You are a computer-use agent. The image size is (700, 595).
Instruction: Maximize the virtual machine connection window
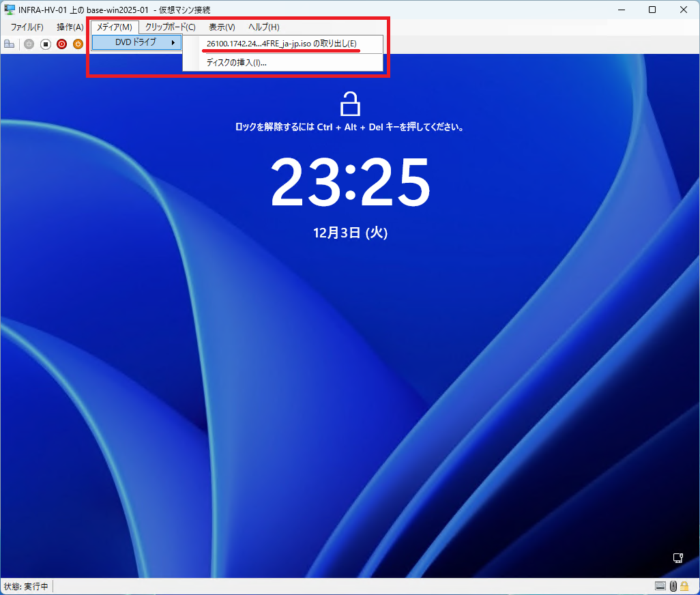click(x=652, y=10)
